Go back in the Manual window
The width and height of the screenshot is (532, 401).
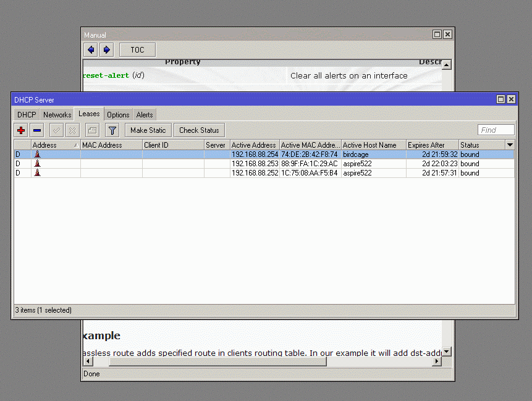tap(91, 50)
